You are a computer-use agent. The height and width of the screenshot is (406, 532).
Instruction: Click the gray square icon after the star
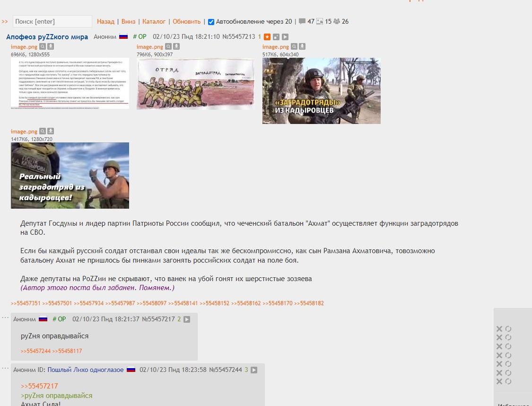click(276, 36)
